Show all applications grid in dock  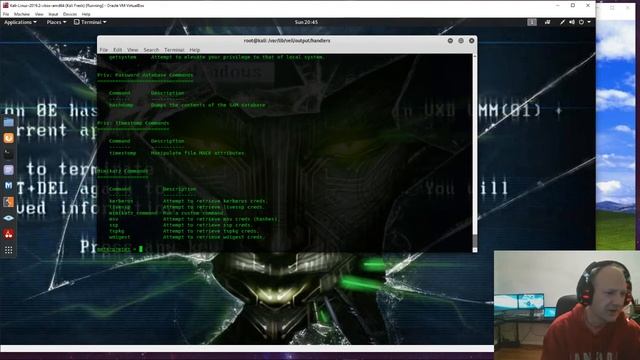tap(9, 250)
